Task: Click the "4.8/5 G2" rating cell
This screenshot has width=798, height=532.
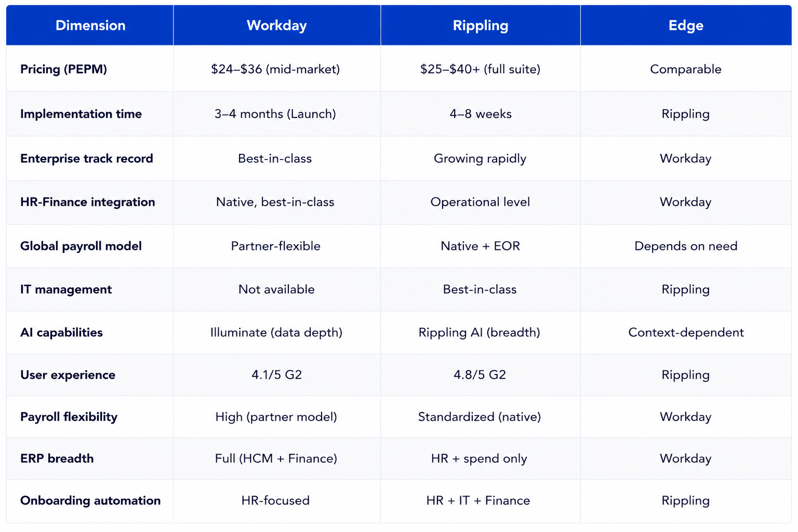Action: (480, 375)
